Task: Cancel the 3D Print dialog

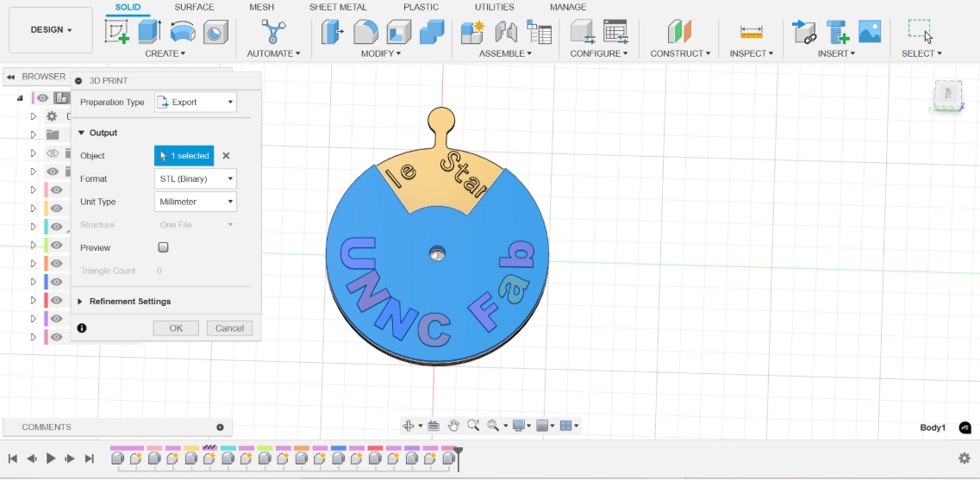Action: tap(229, 328)
